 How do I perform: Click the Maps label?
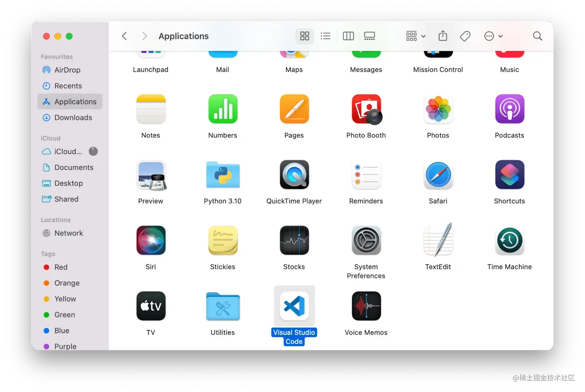tap(294, 70)
